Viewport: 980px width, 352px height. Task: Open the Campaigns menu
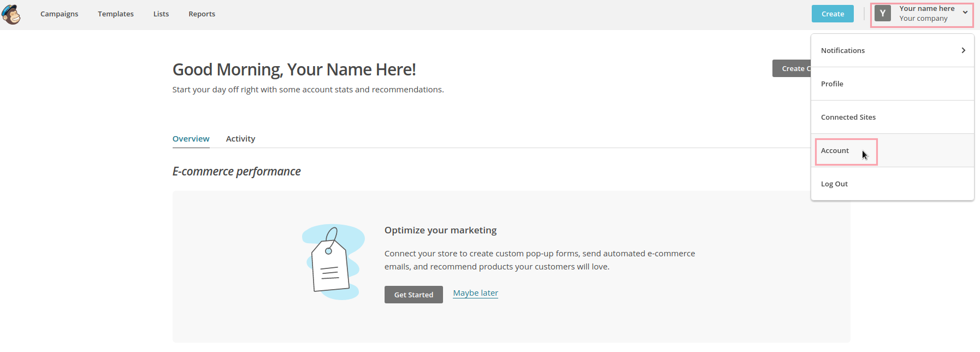coord(59,14)
